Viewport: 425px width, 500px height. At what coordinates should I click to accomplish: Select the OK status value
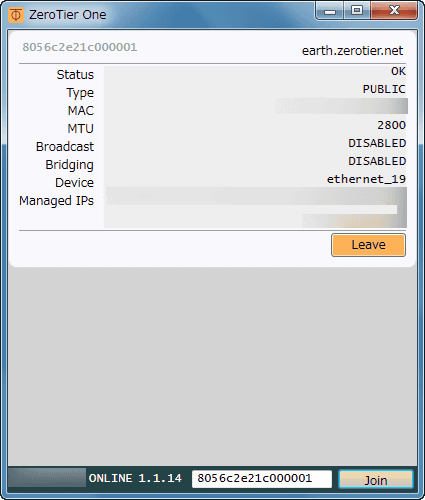[x=398, y=71]
